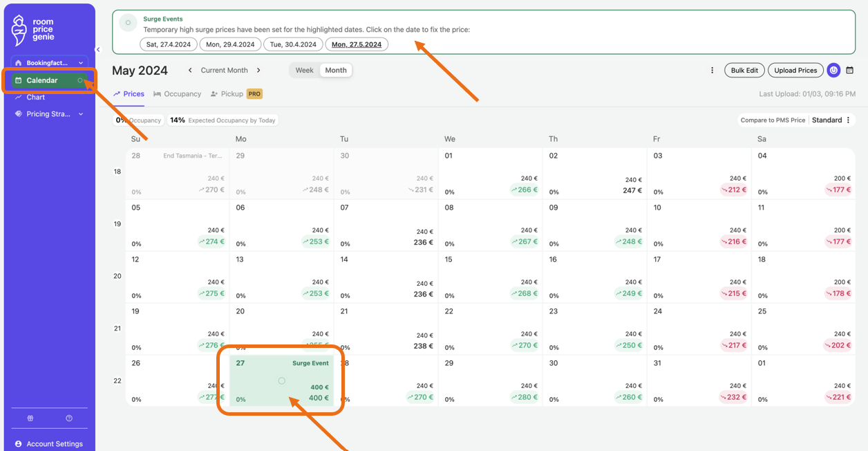
Task: Open the calendar icon at top right
Action: click(850, 70)
